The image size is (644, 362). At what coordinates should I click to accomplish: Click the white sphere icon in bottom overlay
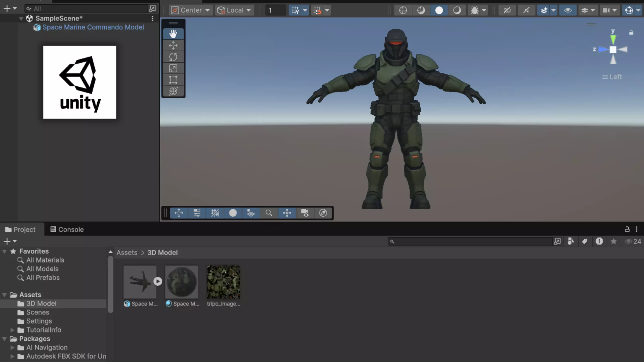[x=233, y=213]
